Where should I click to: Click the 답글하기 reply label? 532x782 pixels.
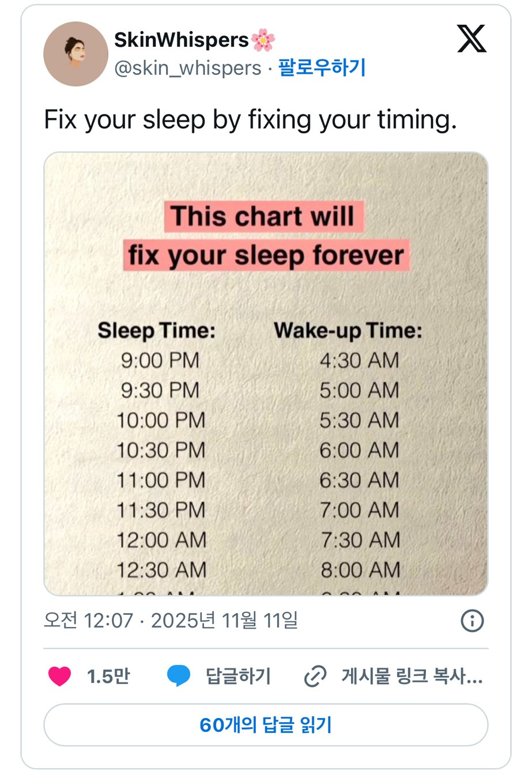238,676
